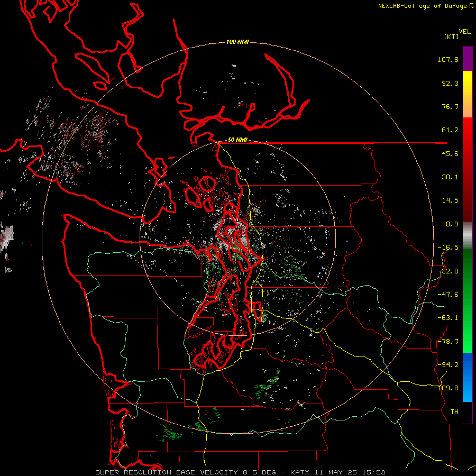Click the 30.1 value on velocity scale
Image resolution: width=476 pixels, height=476 pixels.
coord(450,177)
